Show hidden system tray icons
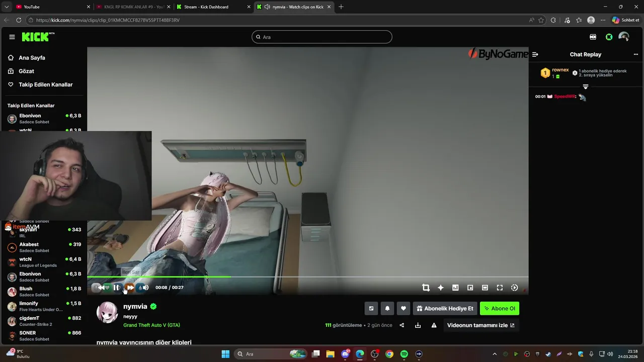Screen dimensions: 644x362 (495, 354)
